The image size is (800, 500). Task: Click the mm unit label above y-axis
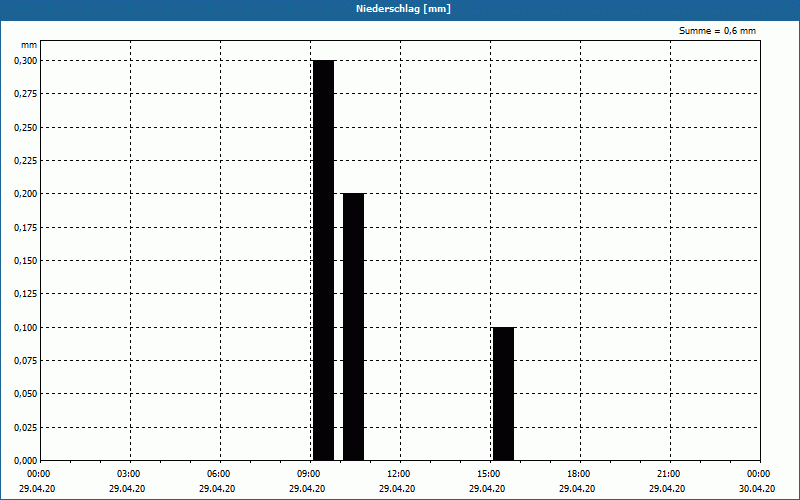click(x=29, y=45)
